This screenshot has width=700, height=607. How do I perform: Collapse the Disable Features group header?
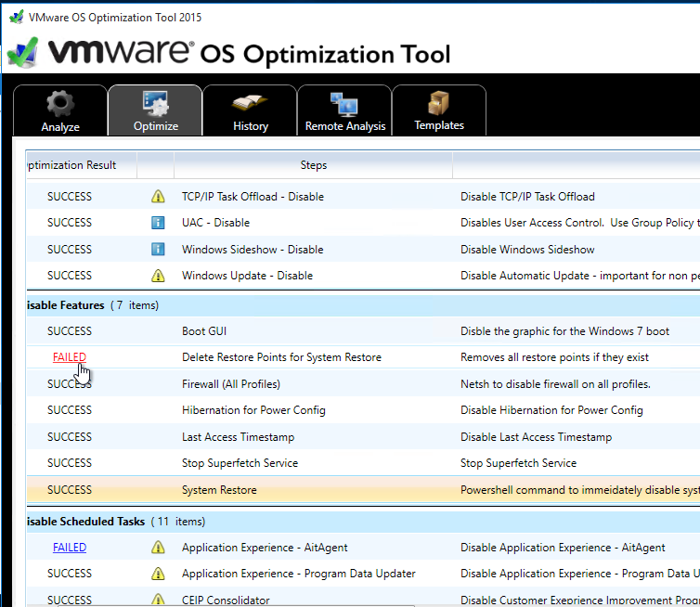click(x=363, y=305)
